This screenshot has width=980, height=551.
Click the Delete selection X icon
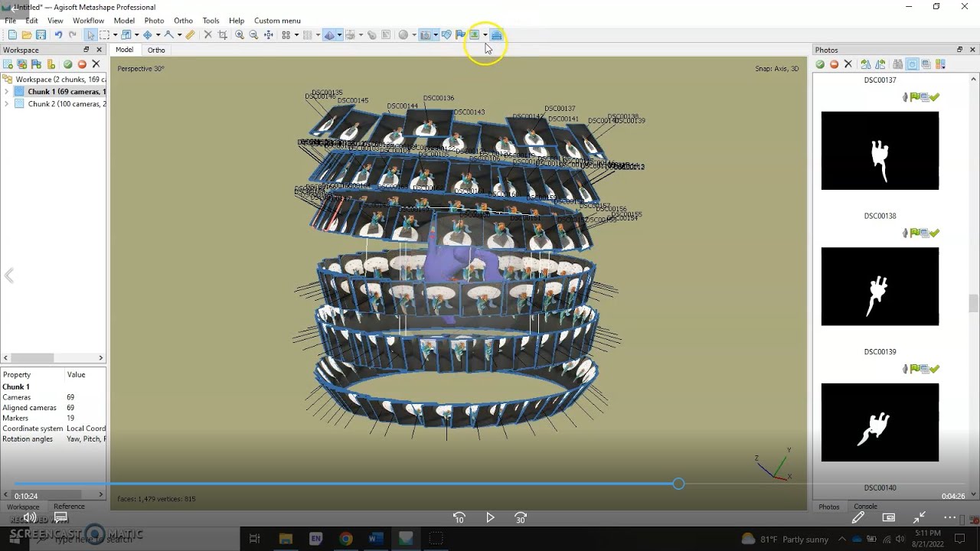click(x=208, y=34)
